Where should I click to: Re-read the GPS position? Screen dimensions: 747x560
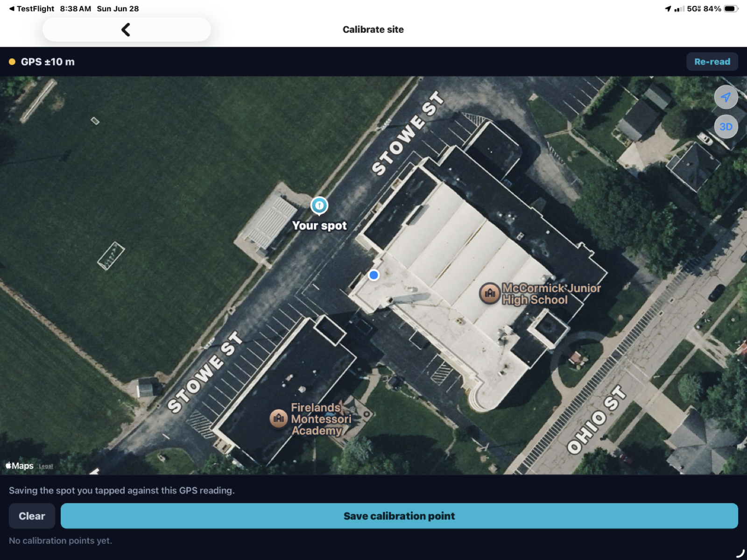712,62
